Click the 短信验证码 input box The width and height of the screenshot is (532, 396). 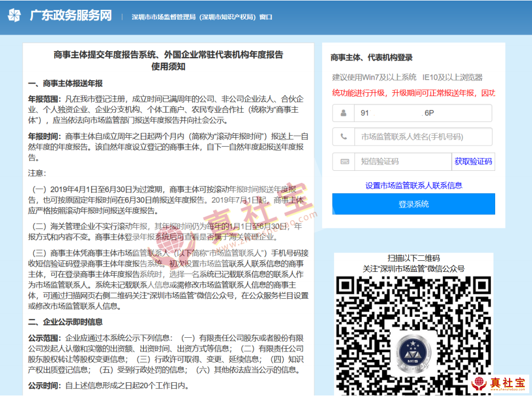coord(404,161)
